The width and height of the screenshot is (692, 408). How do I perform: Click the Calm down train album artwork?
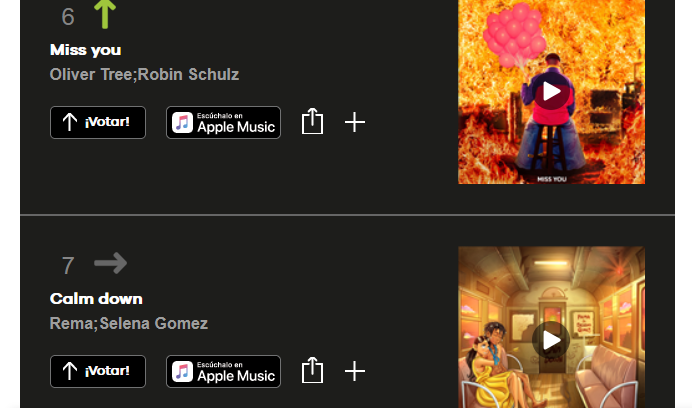pyautogui.click(x=551, y=327)
